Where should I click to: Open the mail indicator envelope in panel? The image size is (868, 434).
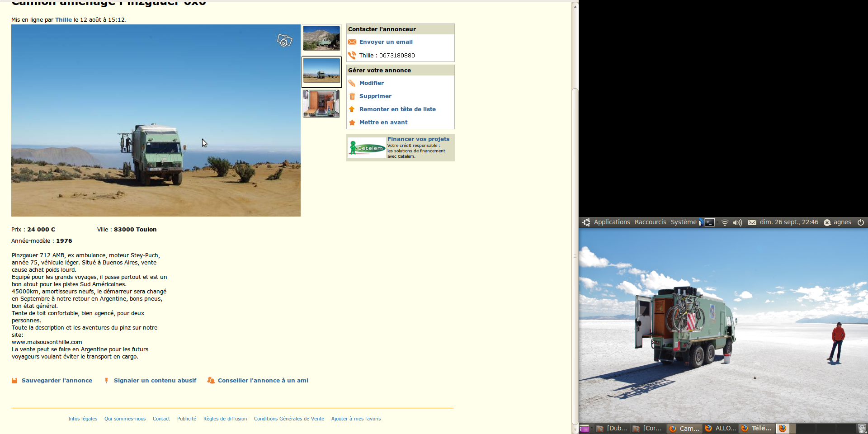pyautogui.click(x=752, y=222)
